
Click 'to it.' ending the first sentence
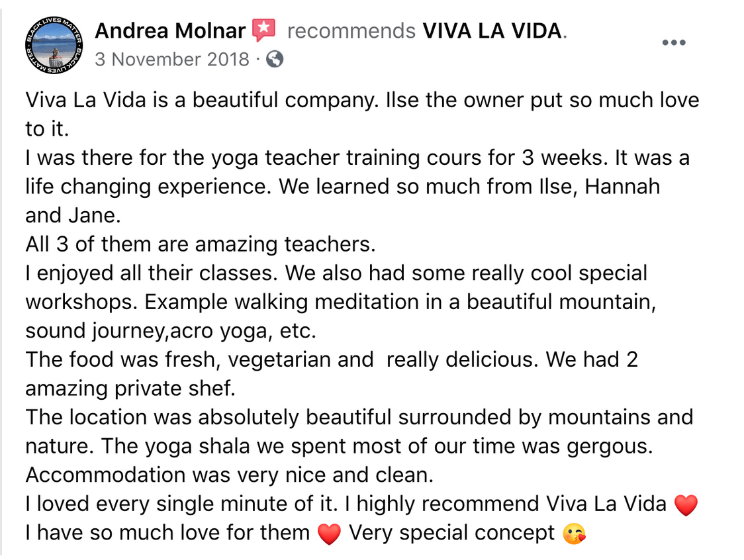(x=47, y=129)
